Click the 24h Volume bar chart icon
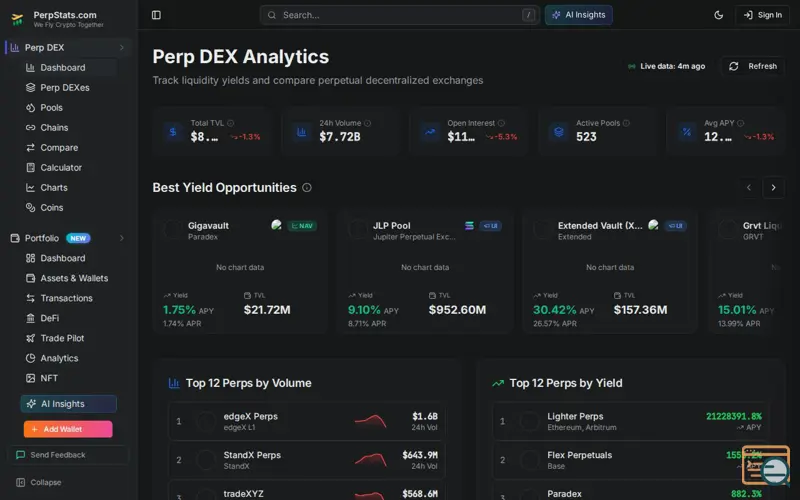The image size is (800, 500). [302, 132]
